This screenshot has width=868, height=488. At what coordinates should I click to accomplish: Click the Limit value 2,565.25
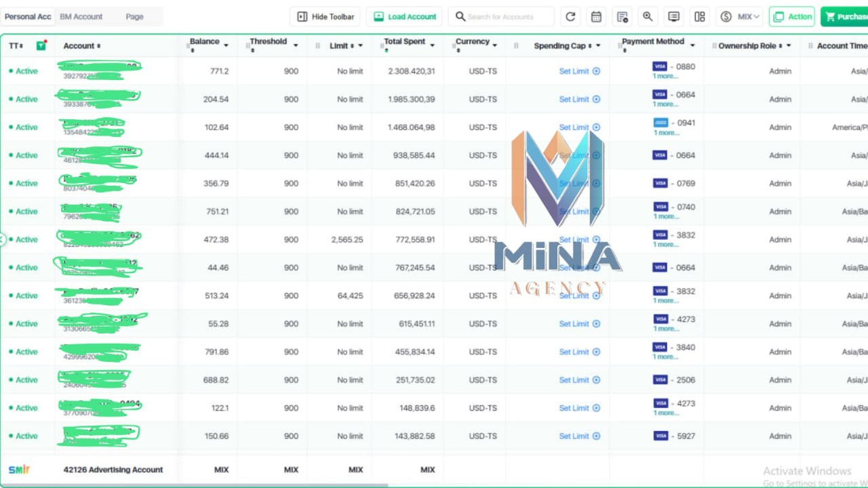coord(347,239)
